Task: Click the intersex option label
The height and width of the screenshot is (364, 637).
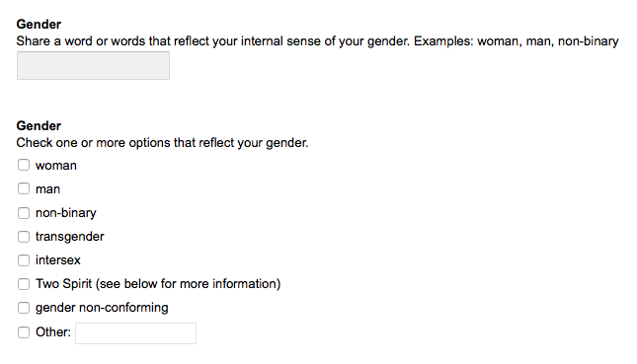Action: pyautogui.click(x=58, y=260)
